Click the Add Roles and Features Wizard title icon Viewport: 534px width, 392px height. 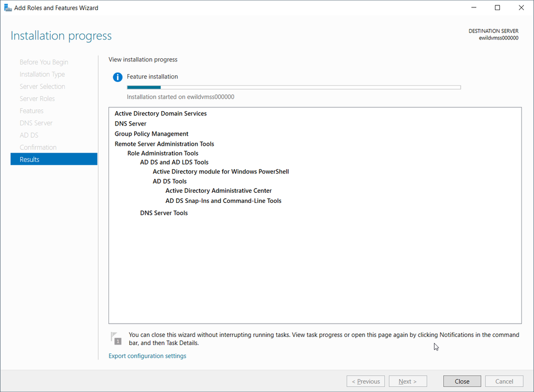[x=8, y=7]
